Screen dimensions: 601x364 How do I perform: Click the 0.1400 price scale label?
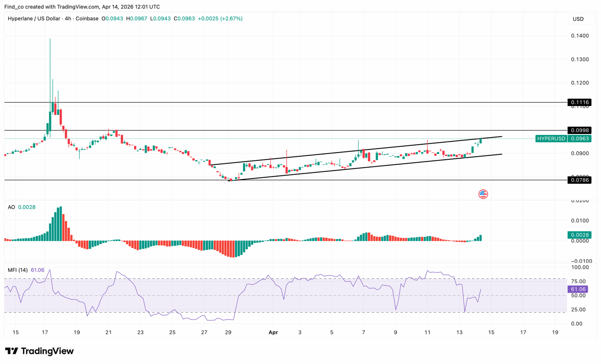(580, 36)
